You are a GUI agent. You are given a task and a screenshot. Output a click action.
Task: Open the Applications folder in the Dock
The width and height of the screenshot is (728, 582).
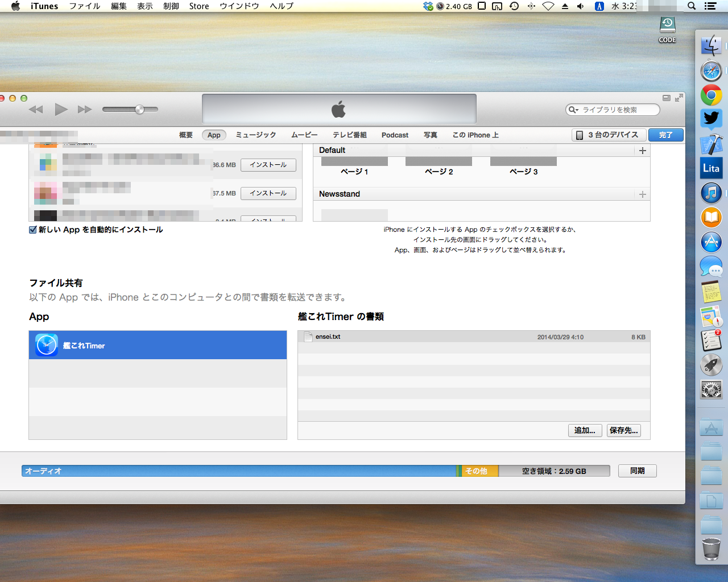click(x=711, y=427)
